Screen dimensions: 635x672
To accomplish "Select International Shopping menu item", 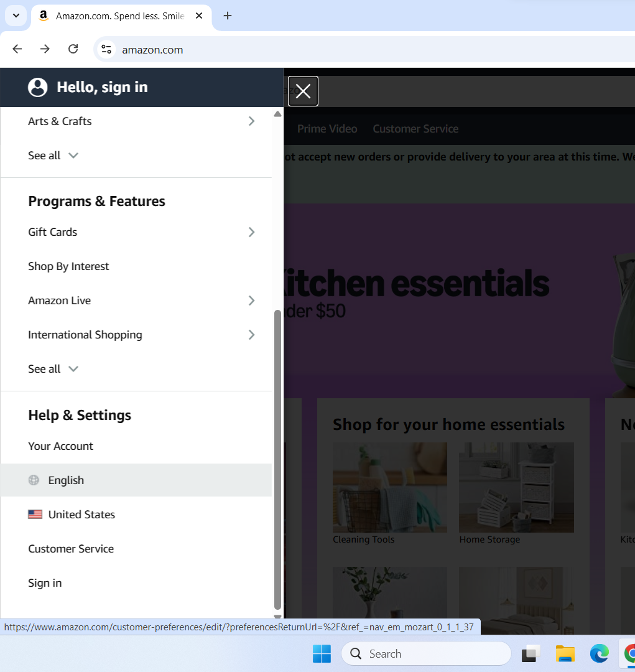I will pyautogui.click(x=136, y=335).
